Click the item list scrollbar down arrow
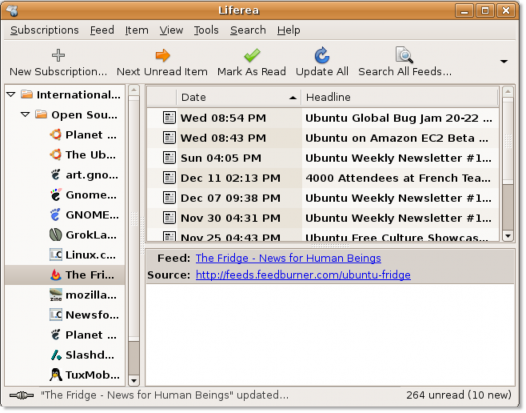 [x=508, y=236]
